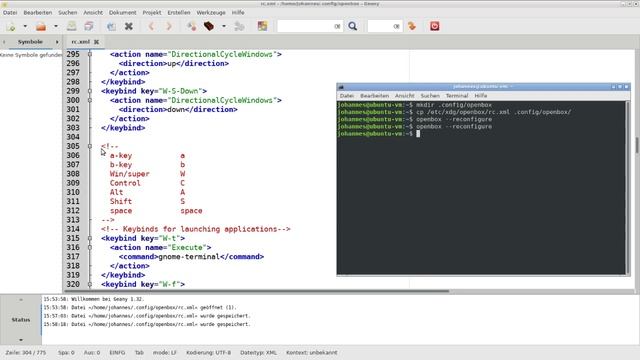Click 'Dateityp: XML' in the status bar
The image size is (640, 360).
tap(258, 353)
